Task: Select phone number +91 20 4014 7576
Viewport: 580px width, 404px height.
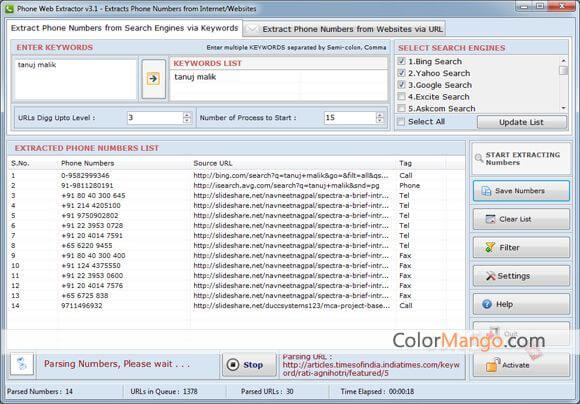Action: coord(92,285)
